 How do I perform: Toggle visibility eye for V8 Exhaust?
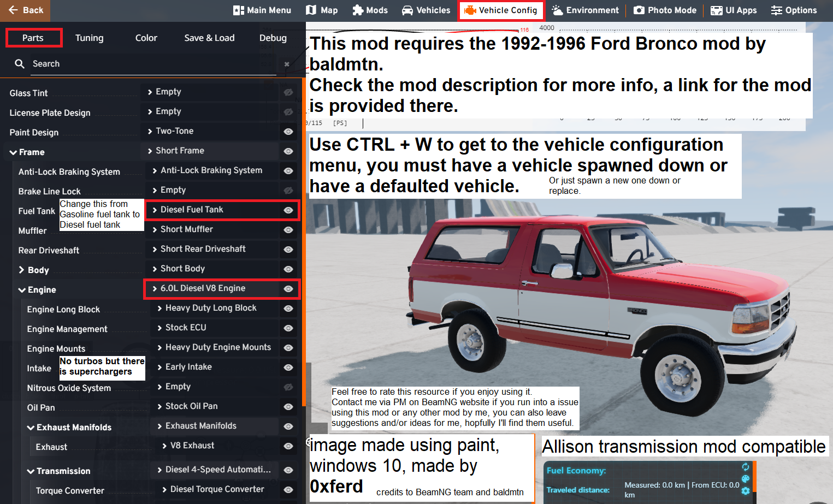coord(288,446)
